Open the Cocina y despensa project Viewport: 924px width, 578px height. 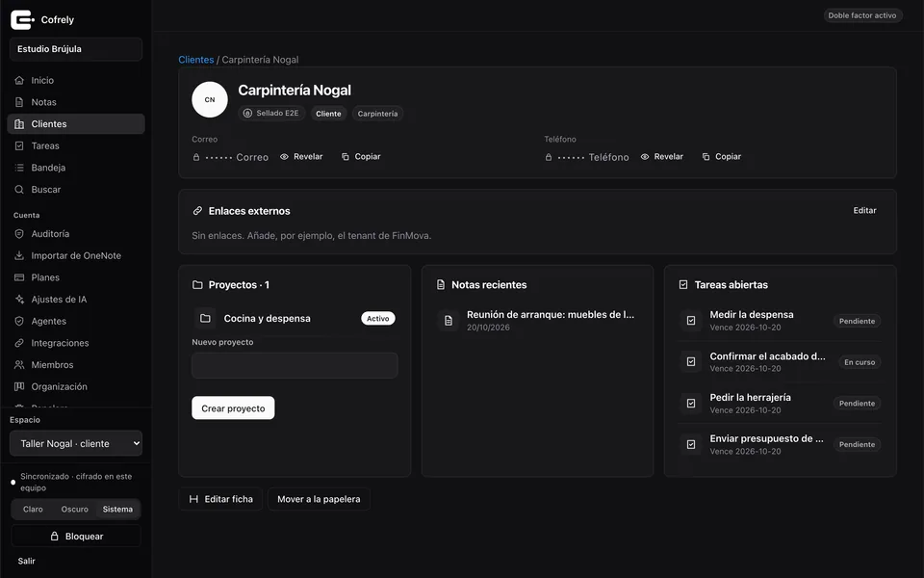295,319
